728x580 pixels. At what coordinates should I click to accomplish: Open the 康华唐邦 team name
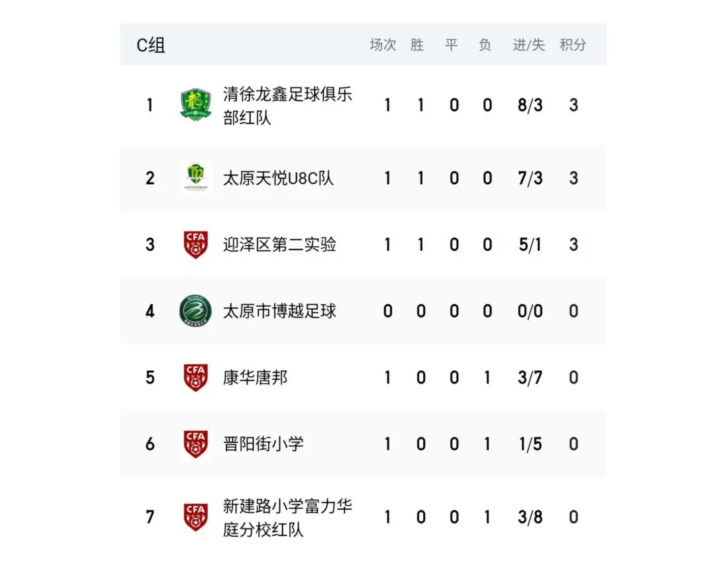[x=255, y=377]
